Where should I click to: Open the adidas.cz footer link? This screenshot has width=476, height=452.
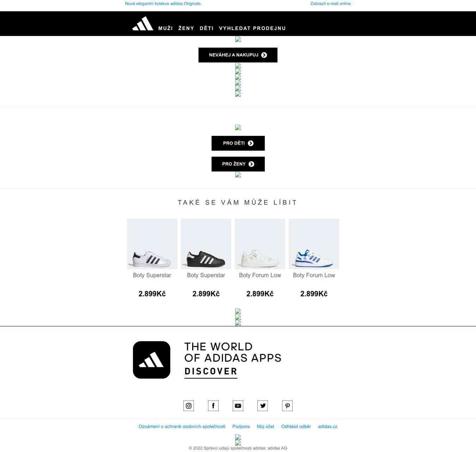(x=328, y=427)
